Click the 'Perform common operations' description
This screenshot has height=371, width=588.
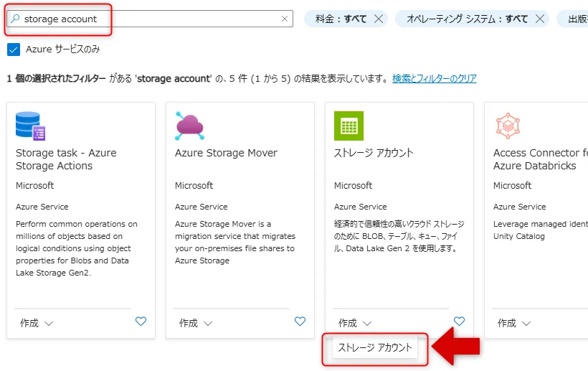[77, 248]
